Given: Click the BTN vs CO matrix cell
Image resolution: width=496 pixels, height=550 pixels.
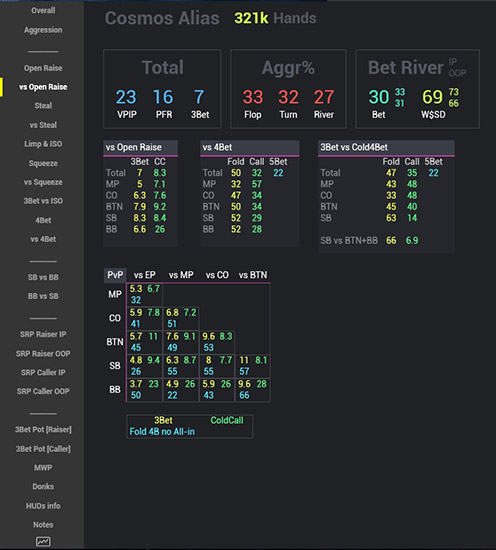Looking at the screenshot, I should coord(217,342).
